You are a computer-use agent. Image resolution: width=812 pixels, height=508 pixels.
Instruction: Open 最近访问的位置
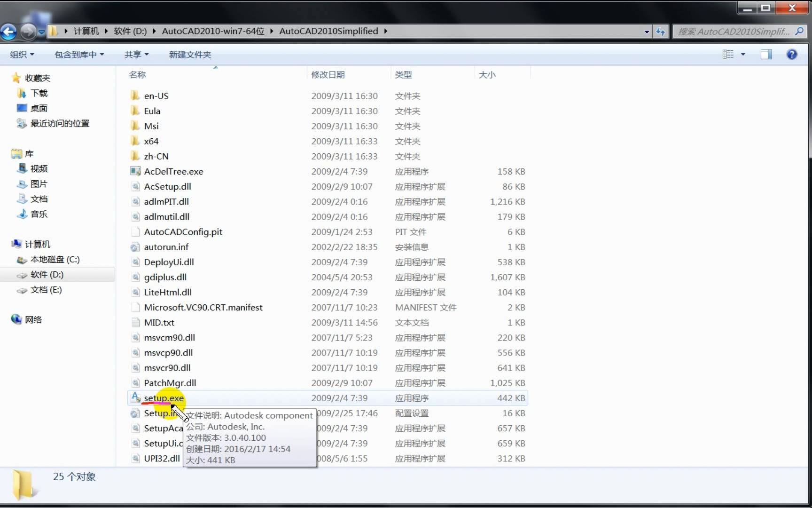click(x=60, y=123)
